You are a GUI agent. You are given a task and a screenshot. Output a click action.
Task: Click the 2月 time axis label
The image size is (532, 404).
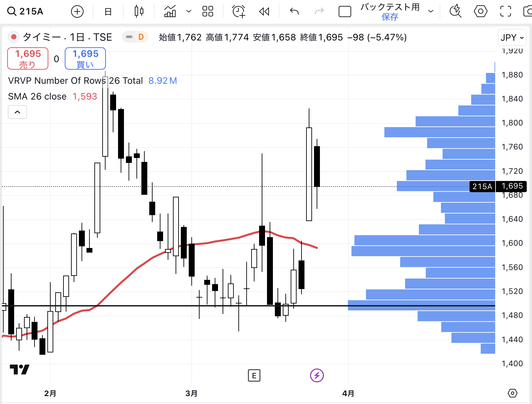[x=50, y=393]
